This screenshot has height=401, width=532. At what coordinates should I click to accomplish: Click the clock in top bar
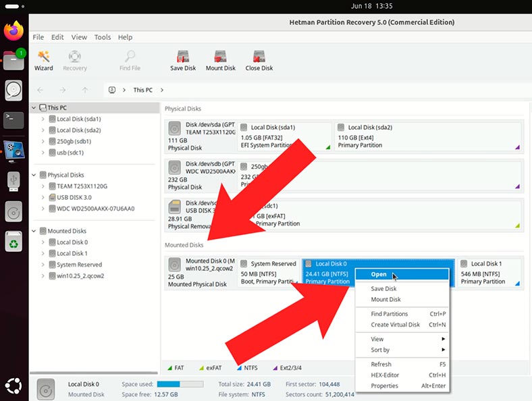pyautogui.click(x=371, y=6)
